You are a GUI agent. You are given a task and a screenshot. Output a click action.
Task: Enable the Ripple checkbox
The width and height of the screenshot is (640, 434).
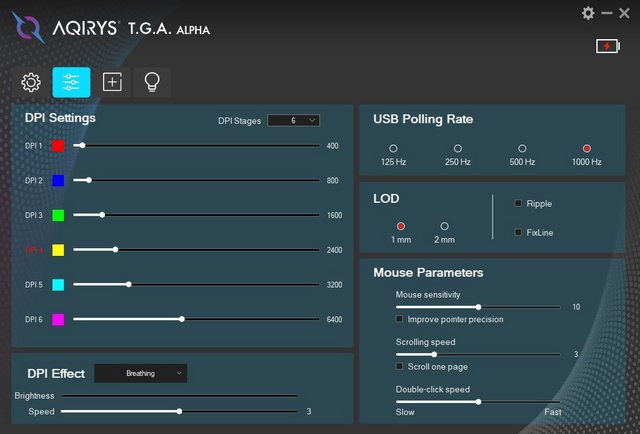(x=518, y=203)
